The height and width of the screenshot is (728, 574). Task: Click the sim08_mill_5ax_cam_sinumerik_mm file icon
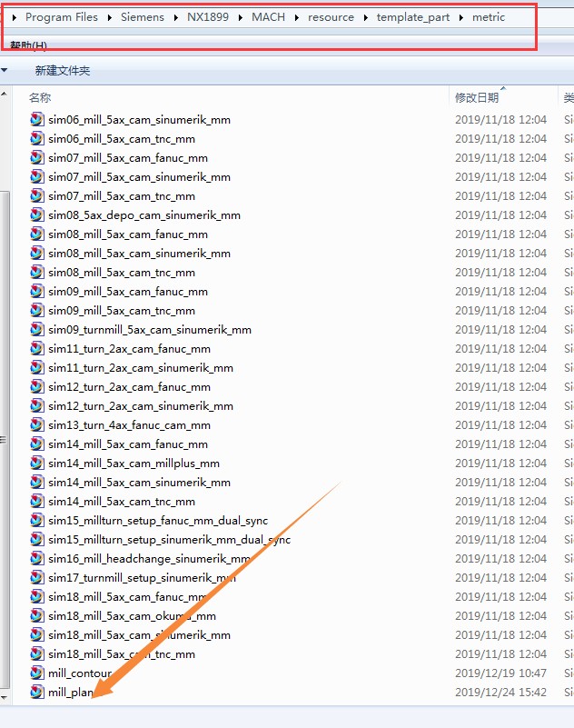click(37, 253)
